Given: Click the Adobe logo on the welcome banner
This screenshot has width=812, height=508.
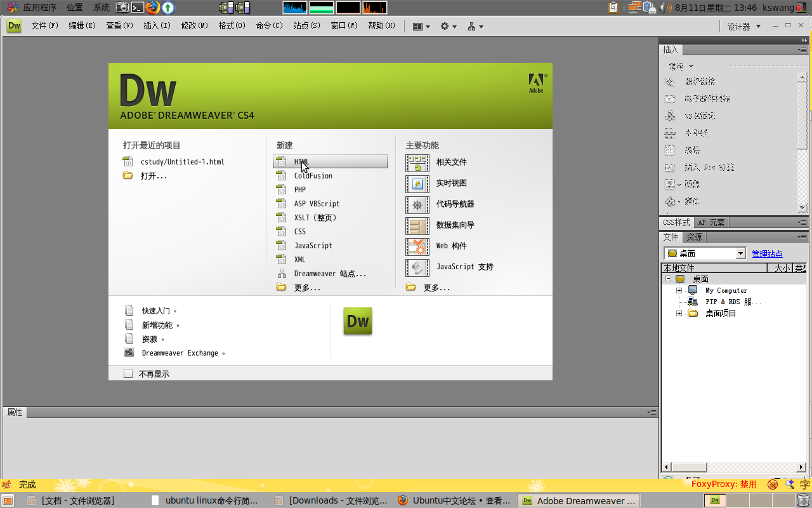Looking at the screenshot, I should (537, 83).
